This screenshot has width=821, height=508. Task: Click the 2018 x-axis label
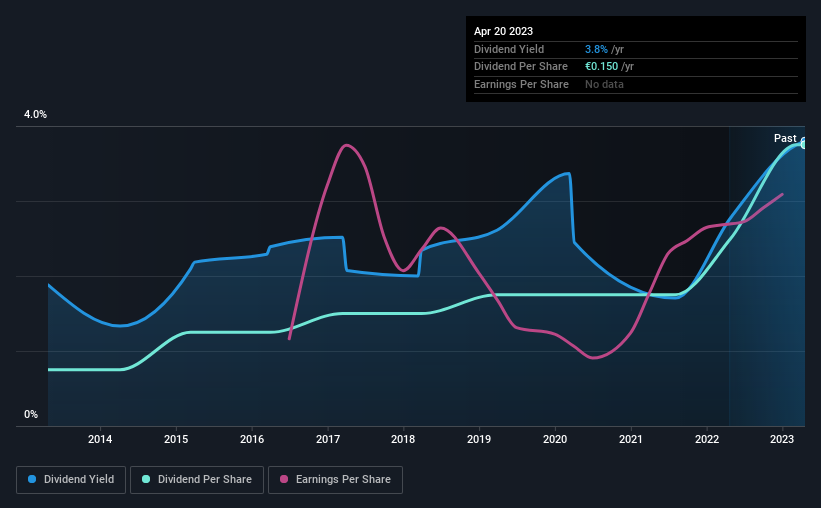(403, 439)
